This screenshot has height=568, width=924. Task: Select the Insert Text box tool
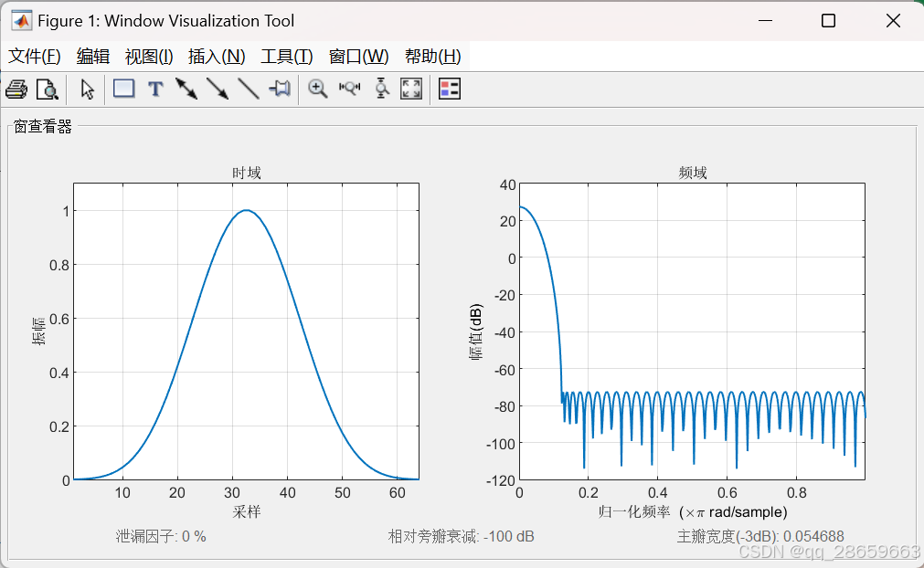coord(155,89)
